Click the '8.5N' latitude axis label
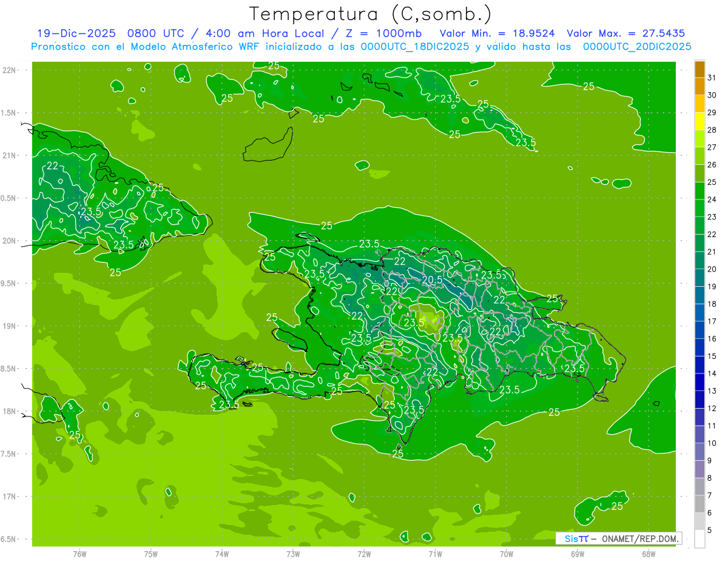 (x=9, y=369)
